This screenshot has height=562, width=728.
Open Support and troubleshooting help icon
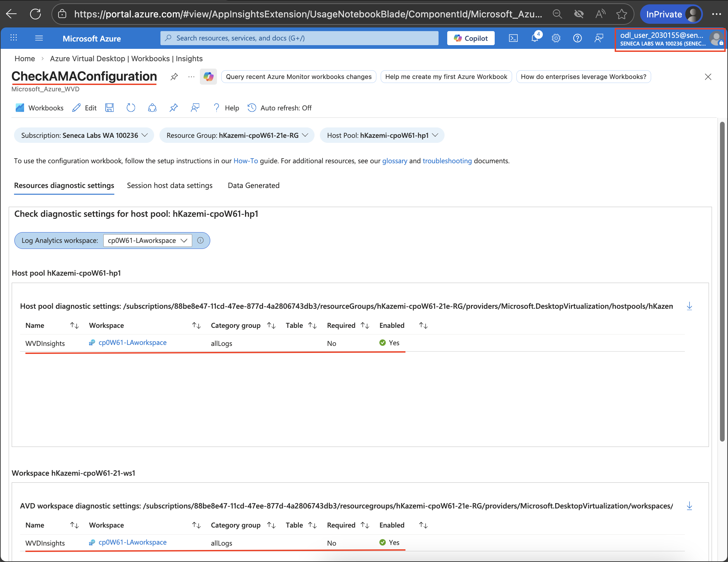[x=578, y=38]
